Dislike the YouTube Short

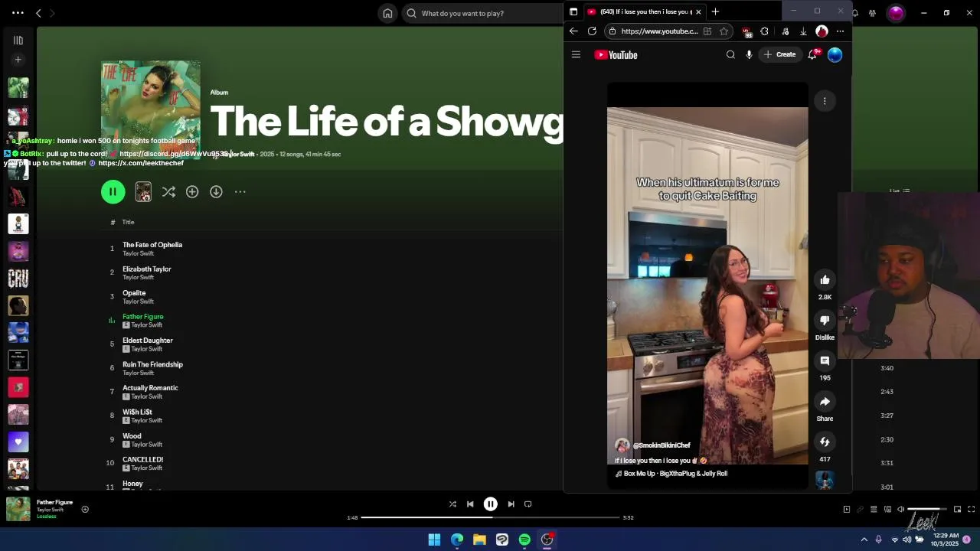(825, 321)
